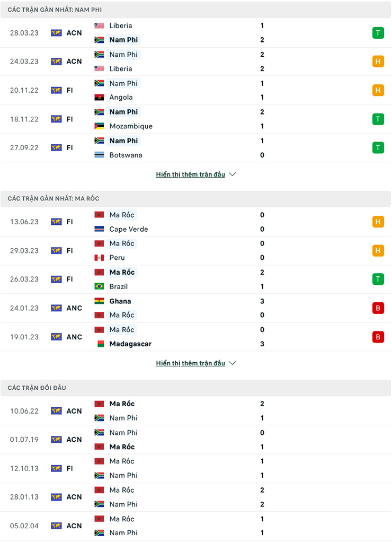This screenshot has width=392, height=542.
Task: Select the Các trận đối đầu section header
Action: coord(37,388)
